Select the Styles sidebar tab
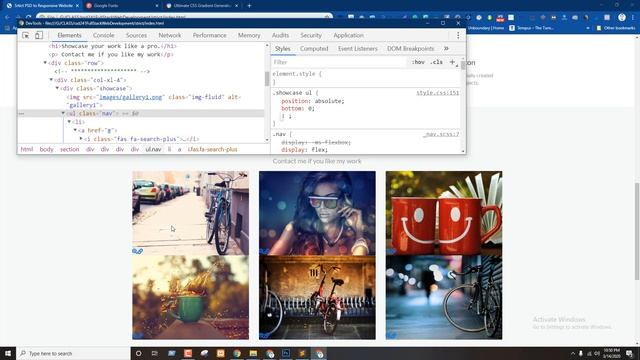 282,49
